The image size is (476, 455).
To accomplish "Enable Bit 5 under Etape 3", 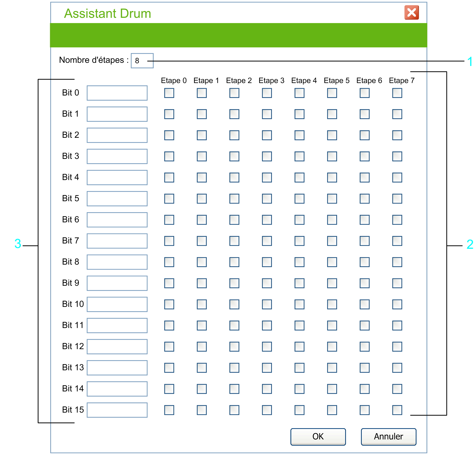I will (x=267, y=199).
